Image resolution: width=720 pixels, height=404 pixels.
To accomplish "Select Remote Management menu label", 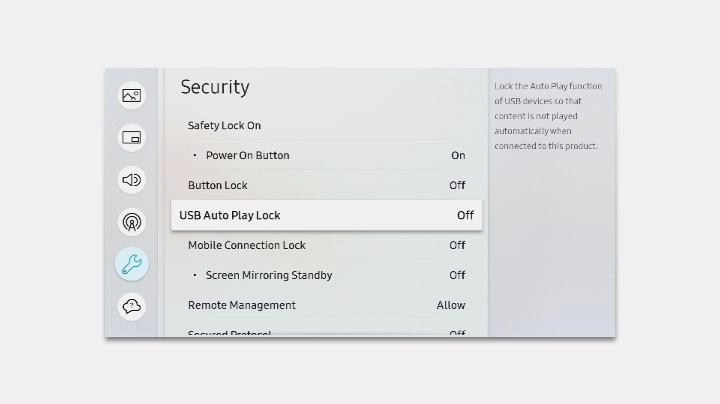I will point(242,305).
